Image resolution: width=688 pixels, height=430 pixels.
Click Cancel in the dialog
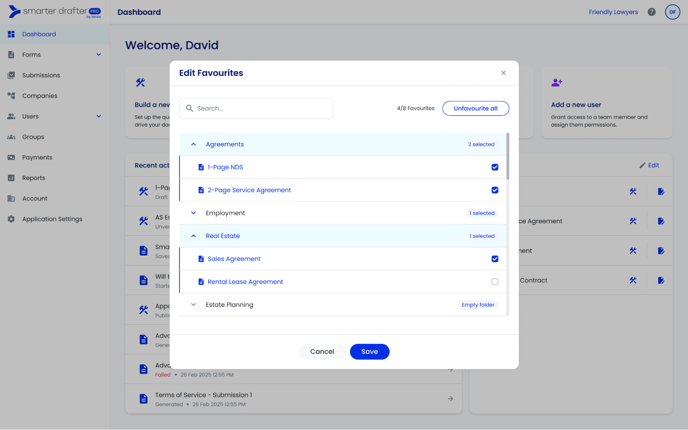(322, 351)
